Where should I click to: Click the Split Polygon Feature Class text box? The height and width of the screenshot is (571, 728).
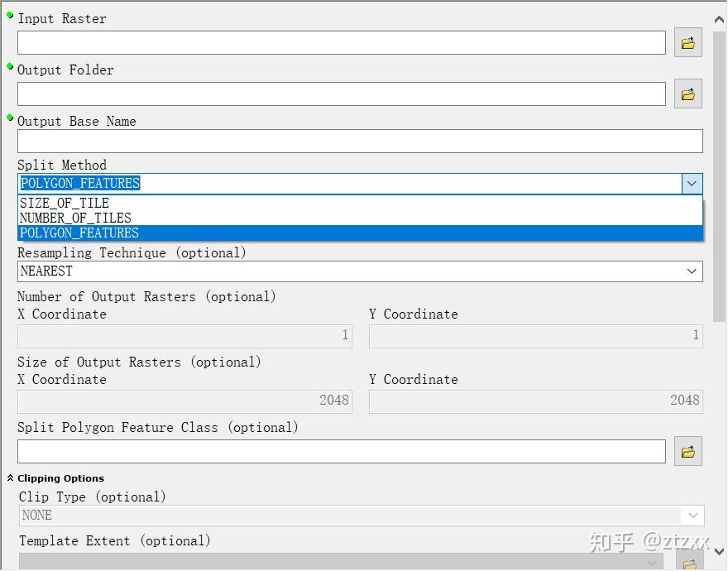[x=341, y=450]
